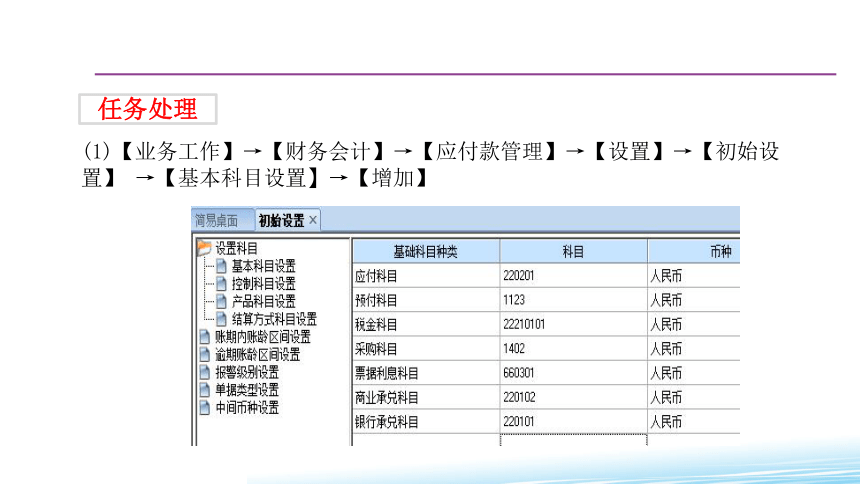This screenshot has height=484, width=860.
Task: Open 结算方式科目设置 in the tree
Action: tap(274, 319)
